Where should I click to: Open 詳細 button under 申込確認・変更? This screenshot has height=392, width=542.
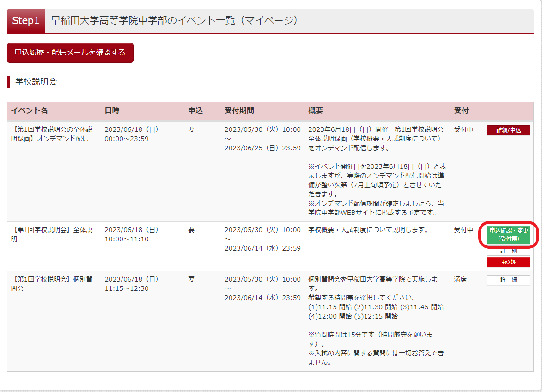tap(508, 251)
